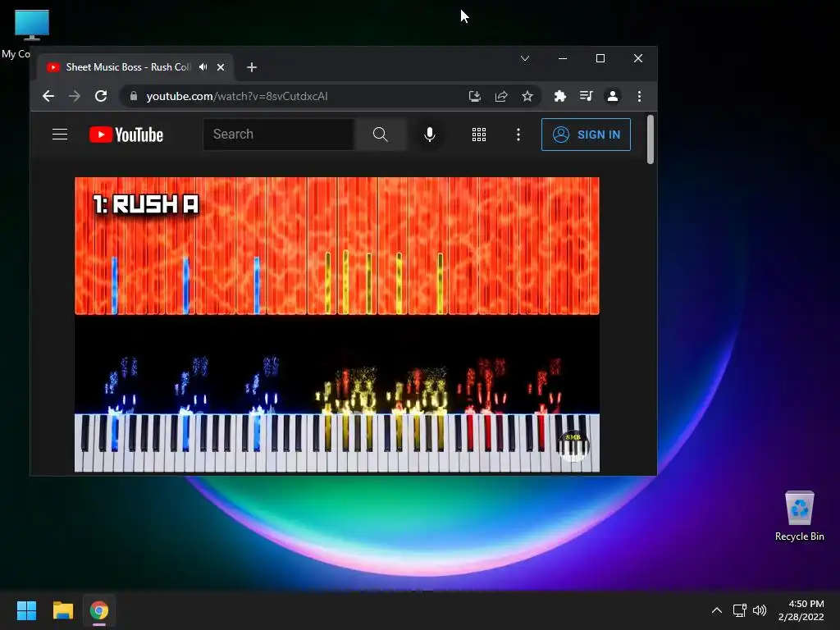This screenshot has height=630, width=840.
Task: Select the Sheet Music Boss tab
Action: (x=135, y=67)
